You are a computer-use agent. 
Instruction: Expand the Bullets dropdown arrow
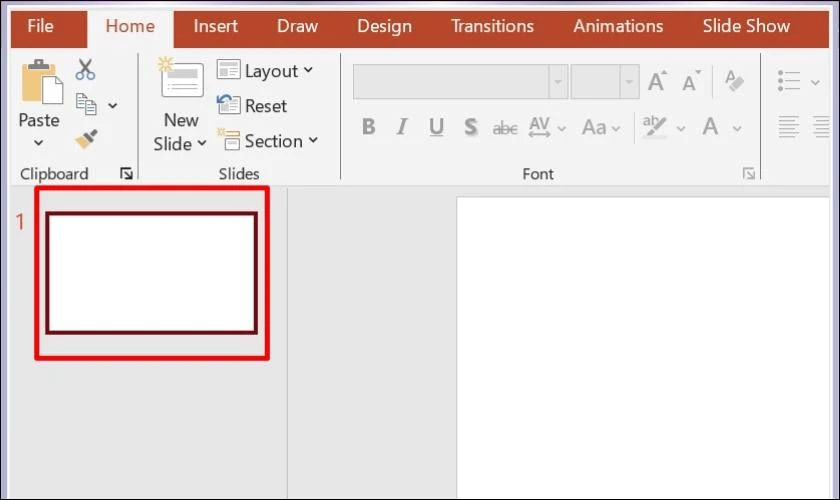tap(815, 83)
